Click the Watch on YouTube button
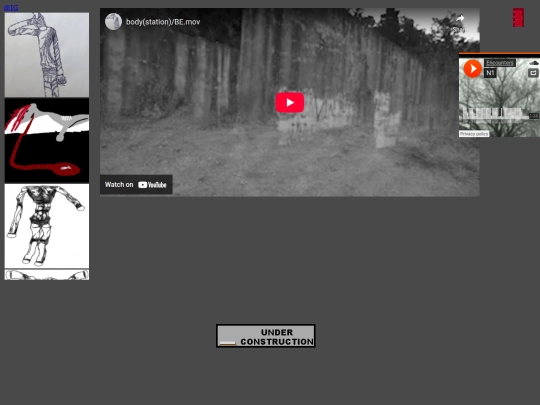This screenshot has height=405, width=540. click(x=136, y=185)
